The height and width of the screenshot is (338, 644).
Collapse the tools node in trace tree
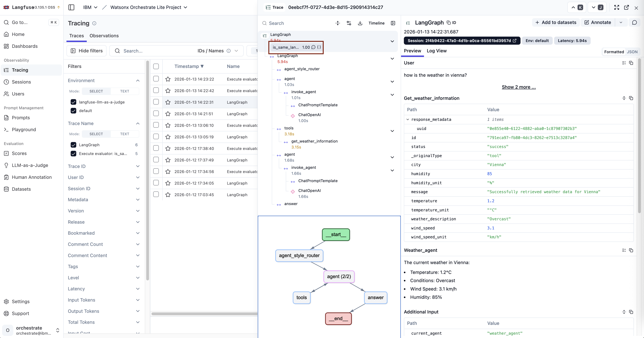click(x=392, y=131)
